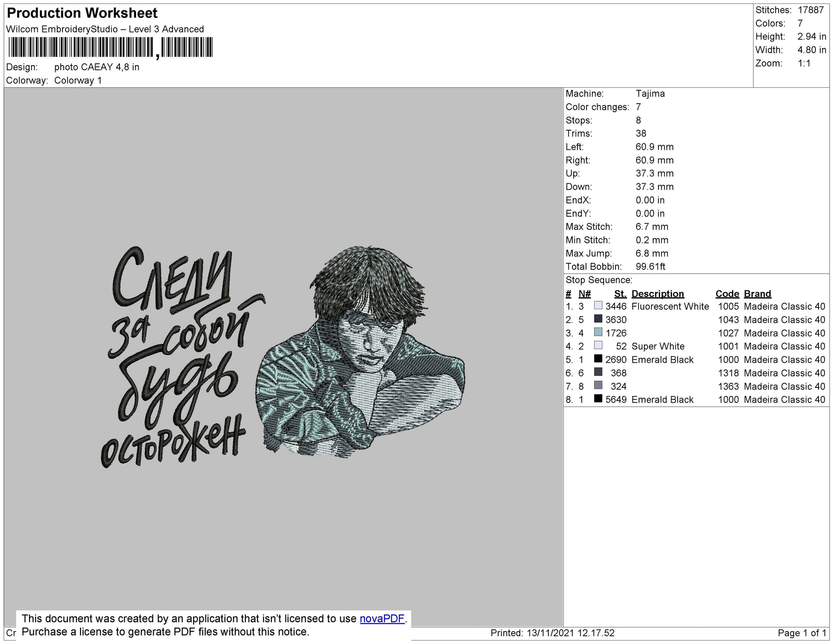Click the 'Code' column header

click(x=727, y=294)
